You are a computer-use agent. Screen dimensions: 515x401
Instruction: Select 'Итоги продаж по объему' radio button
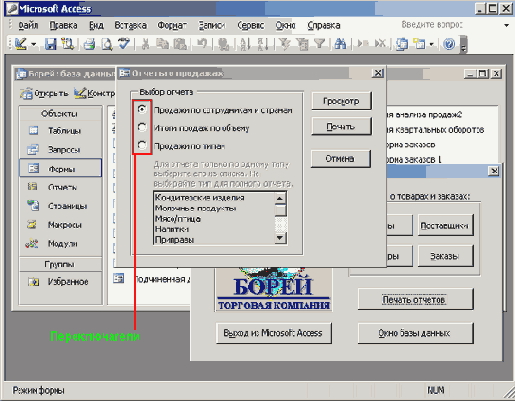point(142,127)
